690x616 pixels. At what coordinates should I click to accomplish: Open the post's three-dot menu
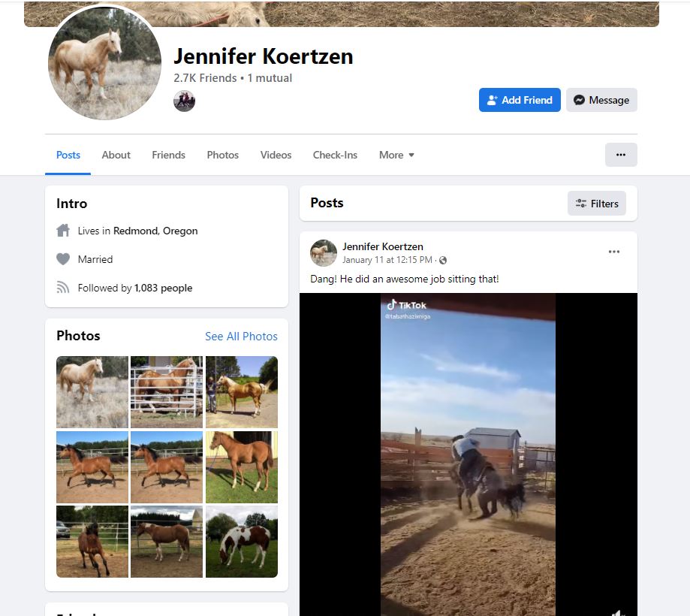click(x=614, y=252)
